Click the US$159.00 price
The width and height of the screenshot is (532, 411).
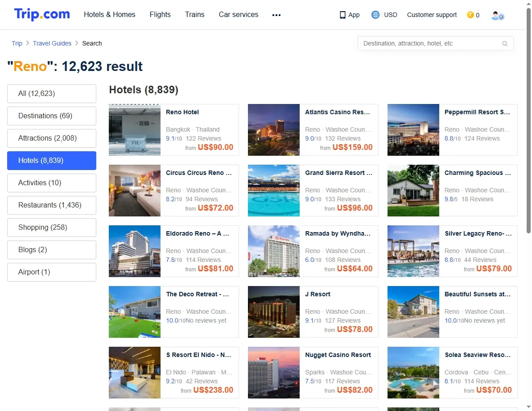353,147
